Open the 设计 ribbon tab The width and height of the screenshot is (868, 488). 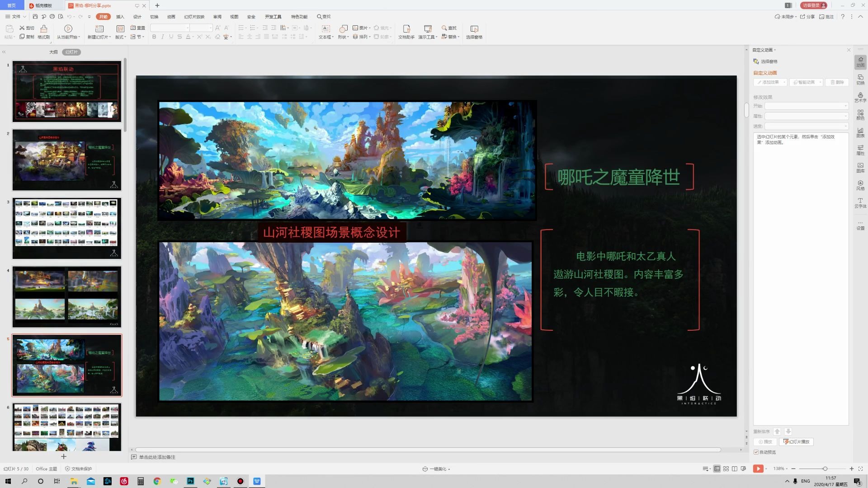click(137, 17)
